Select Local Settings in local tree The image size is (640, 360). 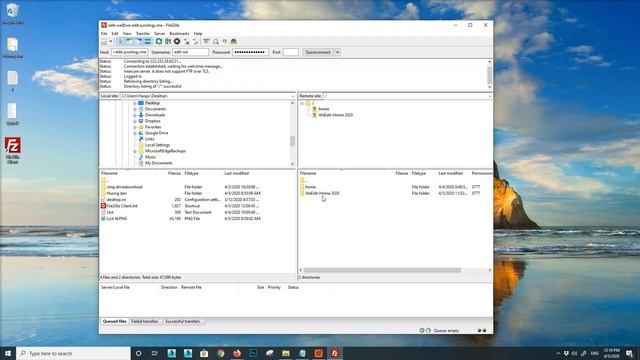(x=157, y=145)
